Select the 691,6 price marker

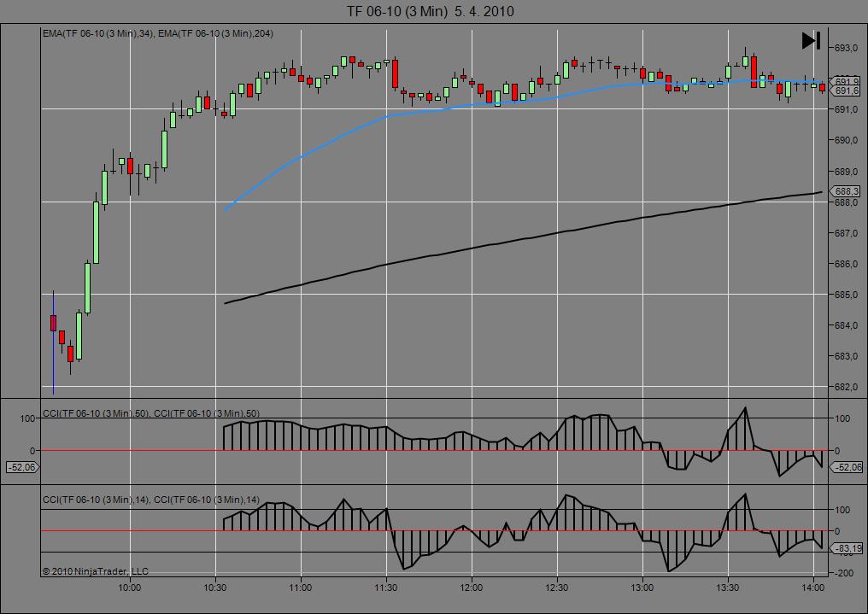(x=846, y=91)
